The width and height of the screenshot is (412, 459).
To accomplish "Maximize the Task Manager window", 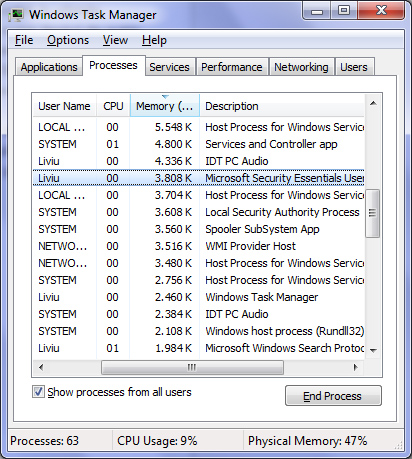I will coord(344,11).
